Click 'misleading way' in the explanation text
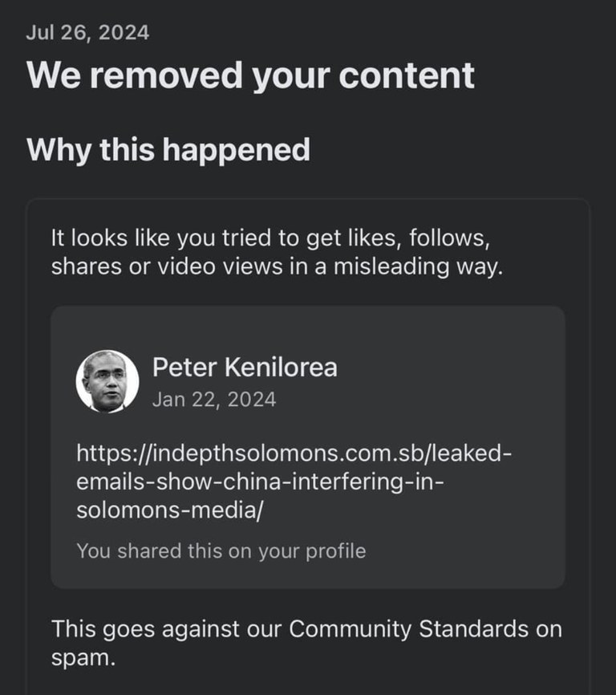616x695 pixels. click(x=418, y=267)
